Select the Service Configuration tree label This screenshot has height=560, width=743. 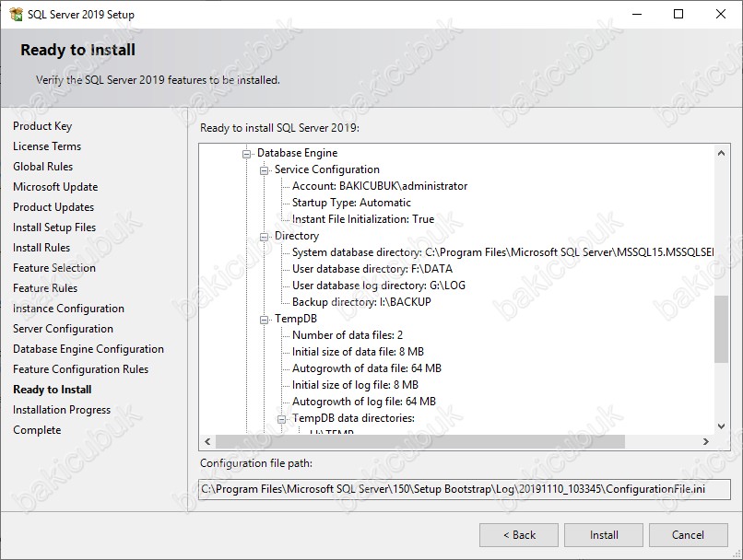point(327,169)
